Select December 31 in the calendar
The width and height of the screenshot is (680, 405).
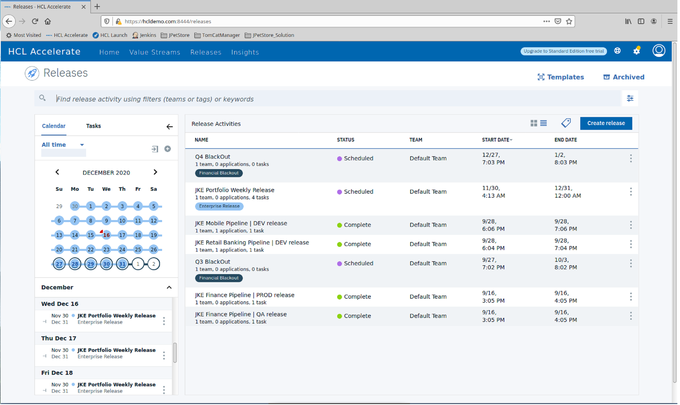(122, 264)
